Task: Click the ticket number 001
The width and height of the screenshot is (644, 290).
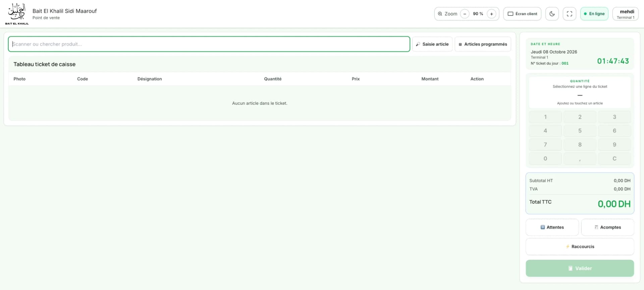Action: point(565,63)
